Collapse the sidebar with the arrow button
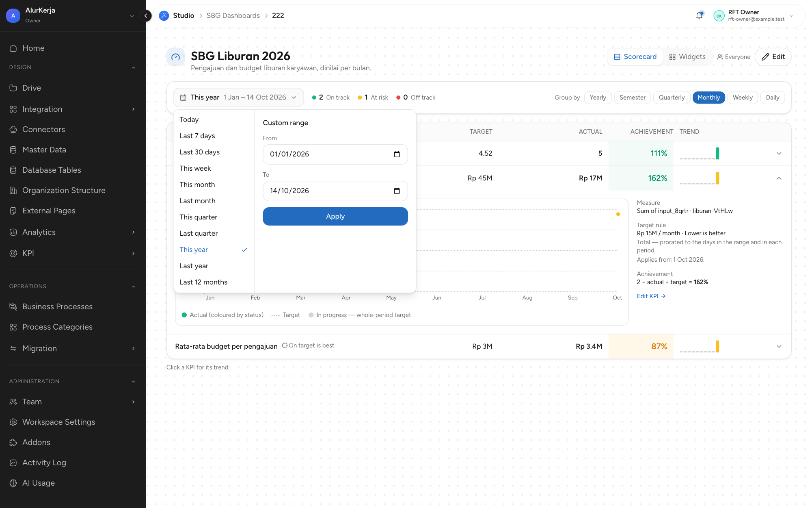The width and height of the screenshot is (812, 508). 146,16
